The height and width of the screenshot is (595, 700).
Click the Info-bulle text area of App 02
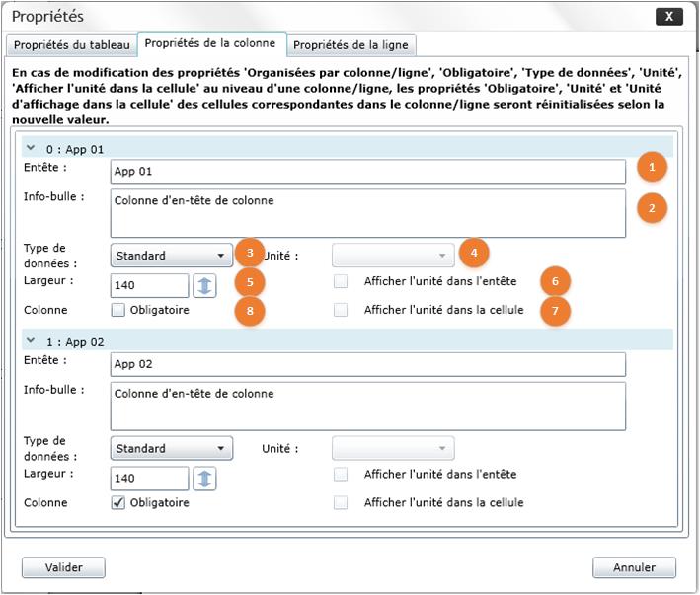[368, 407]
